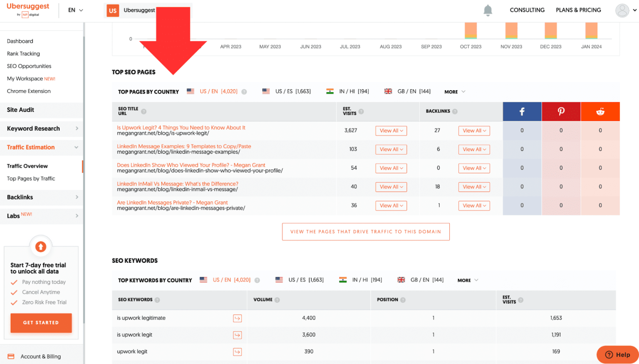Open arrow icon for 'upwork legit' keyword
This screenshot has height=364, width=639.
click(237, 352)
